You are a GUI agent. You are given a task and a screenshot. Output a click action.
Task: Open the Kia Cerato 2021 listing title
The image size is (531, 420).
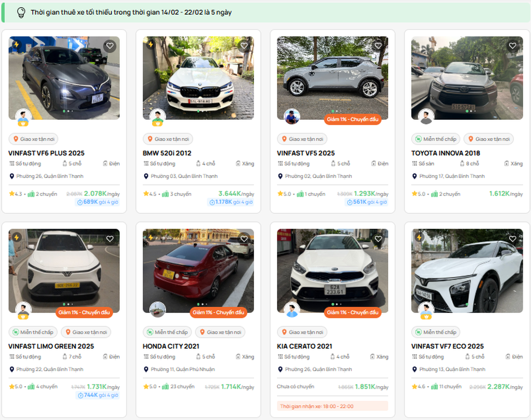[x=305, y=346]
